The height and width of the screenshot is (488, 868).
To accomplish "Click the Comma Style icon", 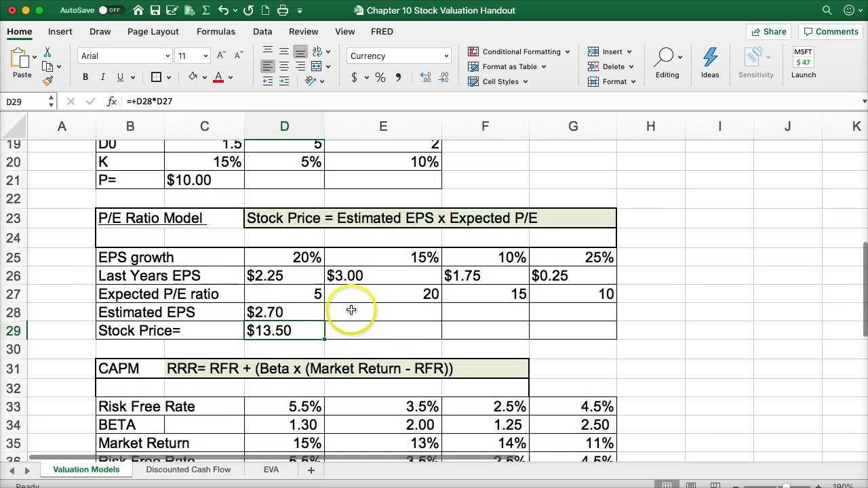I will point(398,77).
